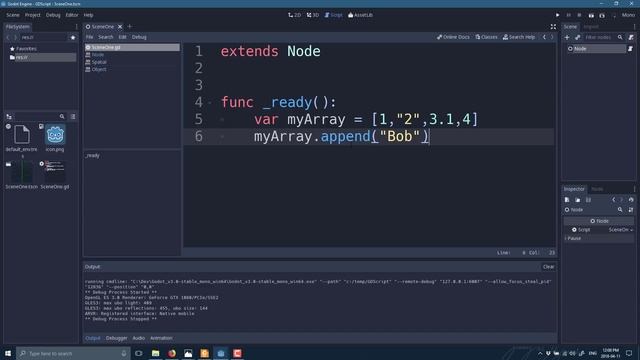Collapse the _ready function fold arrow
The width and height of the screenshot is (640, 360).
[x=210, y=103]
